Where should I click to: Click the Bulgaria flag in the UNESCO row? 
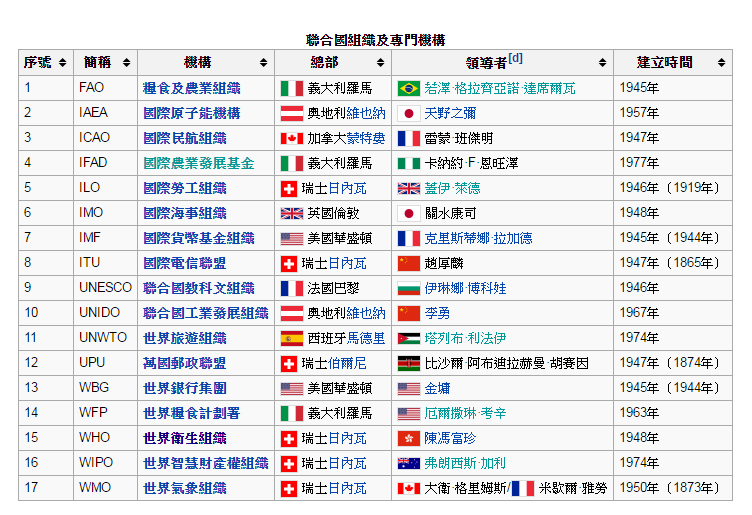coord(408,288)
